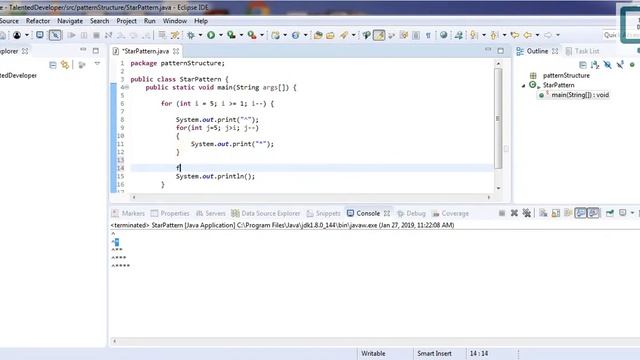Image resolution: width=640 pixels, height=360 pixels.
Task: Switch to the Task List tab
Action: point(582,51)
